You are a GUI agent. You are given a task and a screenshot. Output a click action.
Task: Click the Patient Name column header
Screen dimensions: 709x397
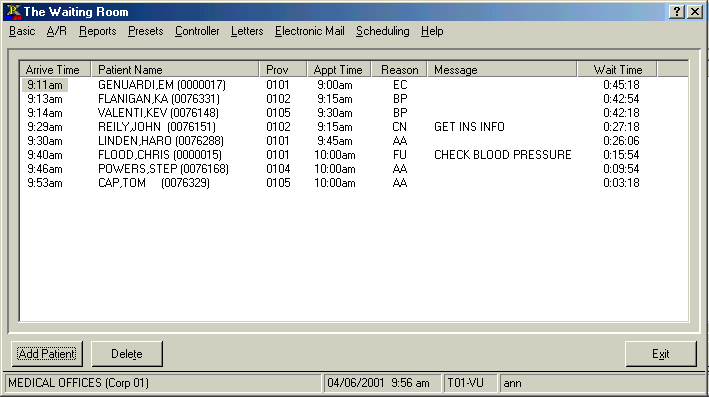pos(175,70)
